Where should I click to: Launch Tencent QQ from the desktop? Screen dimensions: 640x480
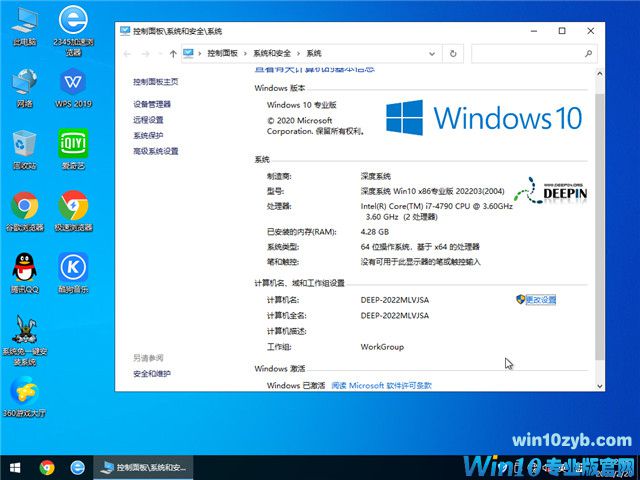[x=25, y=267]
